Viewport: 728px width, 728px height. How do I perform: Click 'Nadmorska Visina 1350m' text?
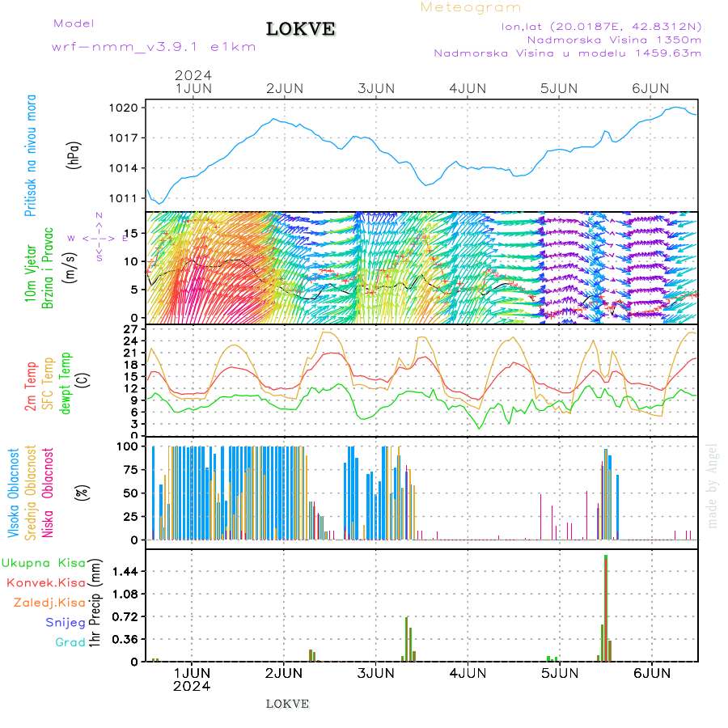[614, 40]
